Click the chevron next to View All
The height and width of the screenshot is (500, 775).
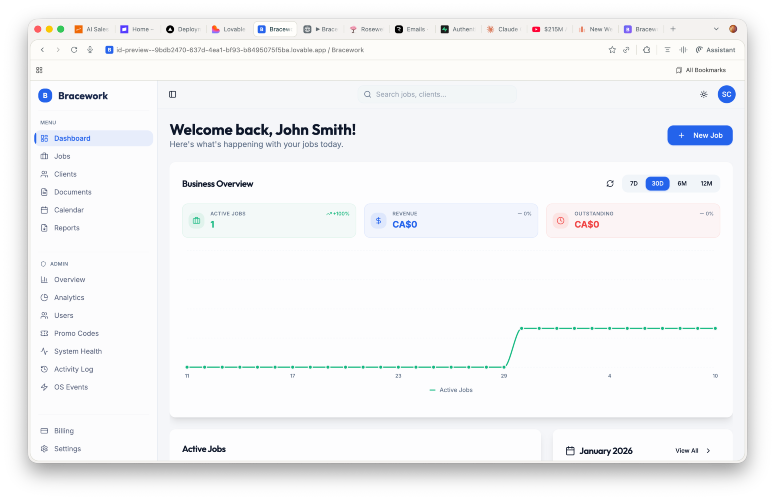[x=708, y=451]
